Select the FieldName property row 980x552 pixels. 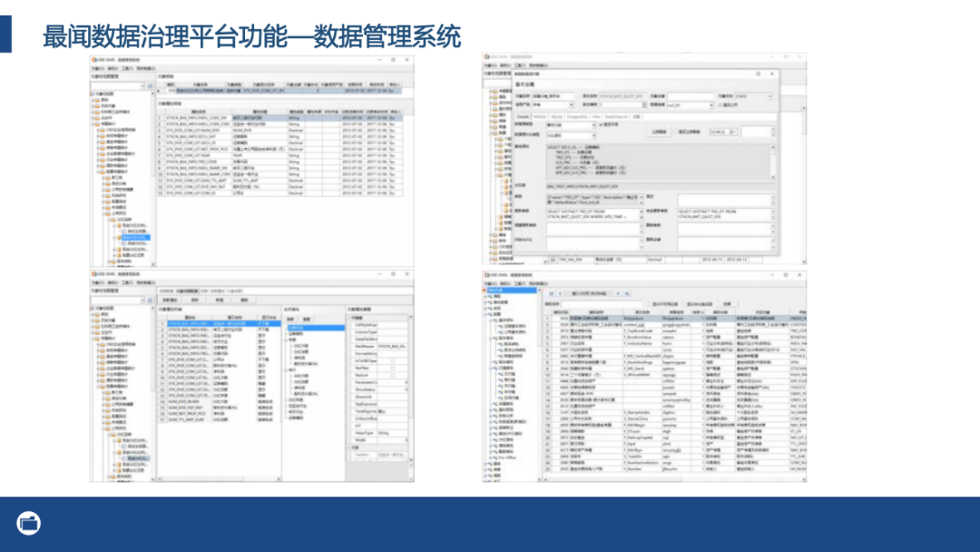tap(379, 346)
